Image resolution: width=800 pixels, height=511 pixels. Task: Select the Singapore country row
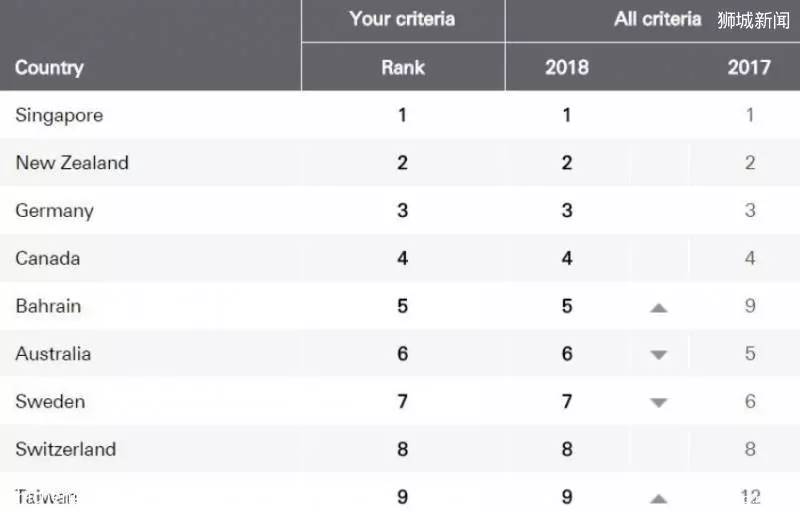(x=400, y=115)
